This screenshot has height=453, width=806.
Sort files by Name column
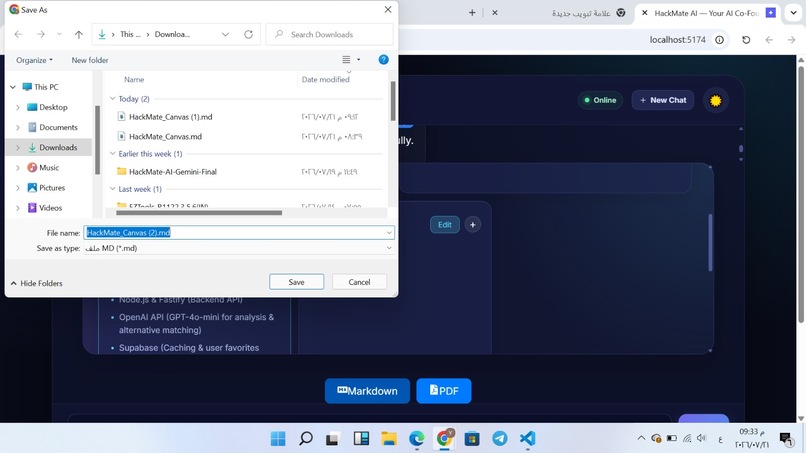tap(134, 80)
